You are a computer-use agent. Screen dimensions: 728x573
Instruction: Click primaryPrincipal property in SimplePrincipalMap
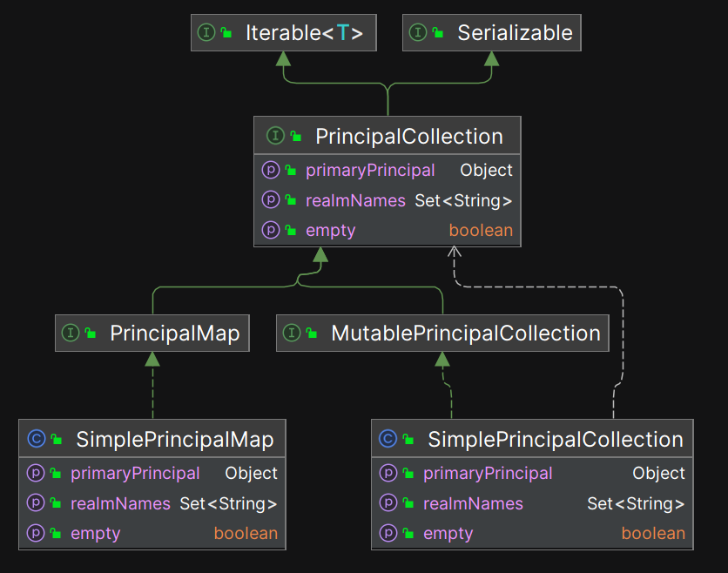click(135, 473)
